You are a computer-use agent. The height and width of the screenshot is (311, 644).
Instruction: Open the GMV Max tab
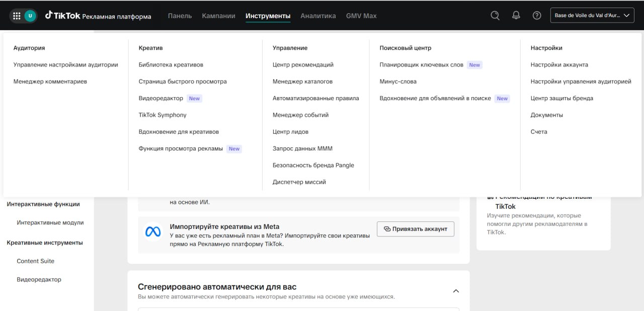click(x=361, y=16)
